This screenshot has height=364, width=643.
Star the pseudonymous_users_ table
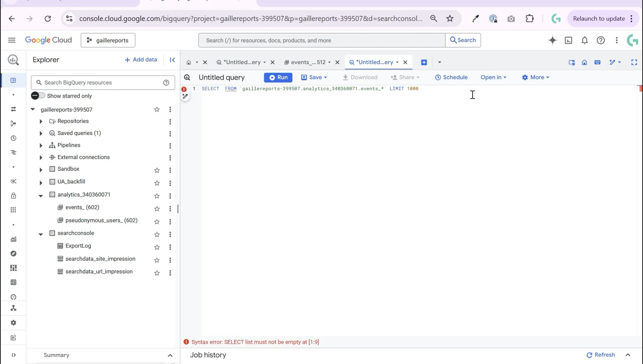[x=157, y=221]
